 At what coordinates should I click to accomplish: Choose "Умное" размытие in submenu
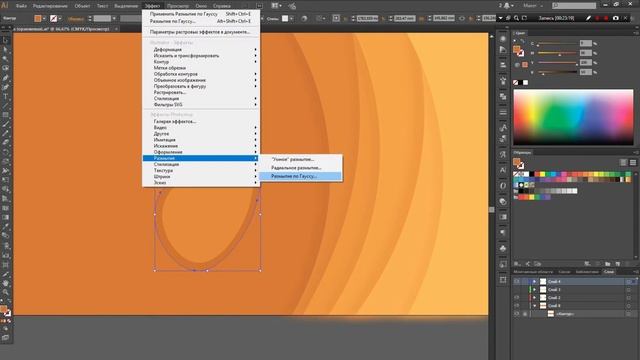(x=301, y=159)
